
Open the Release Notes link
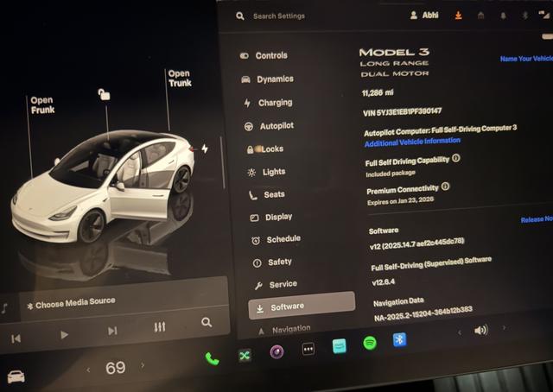pos(537,219)
